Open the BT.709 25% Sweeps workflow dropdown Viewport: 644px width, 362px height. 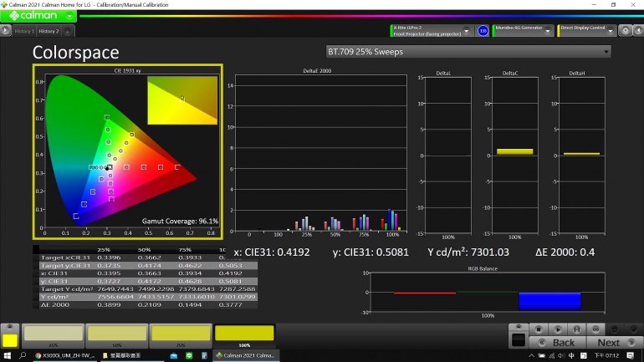click(468, 52)
